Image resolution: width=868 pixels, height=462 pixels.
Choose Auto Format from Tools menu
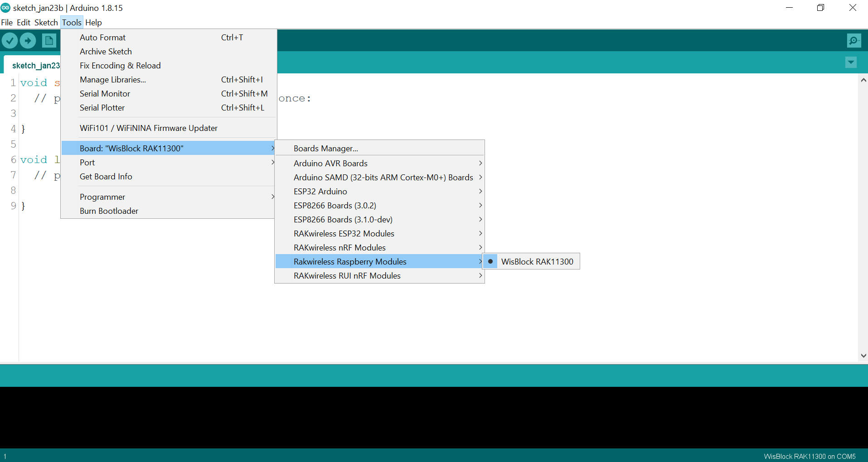[x=169, y=38]
